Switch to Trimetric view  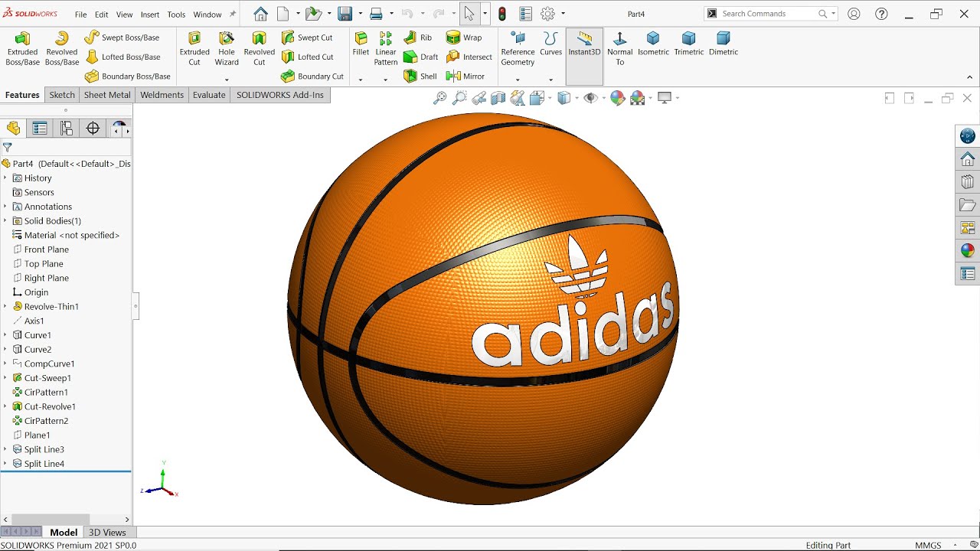(x=689, y=44)
